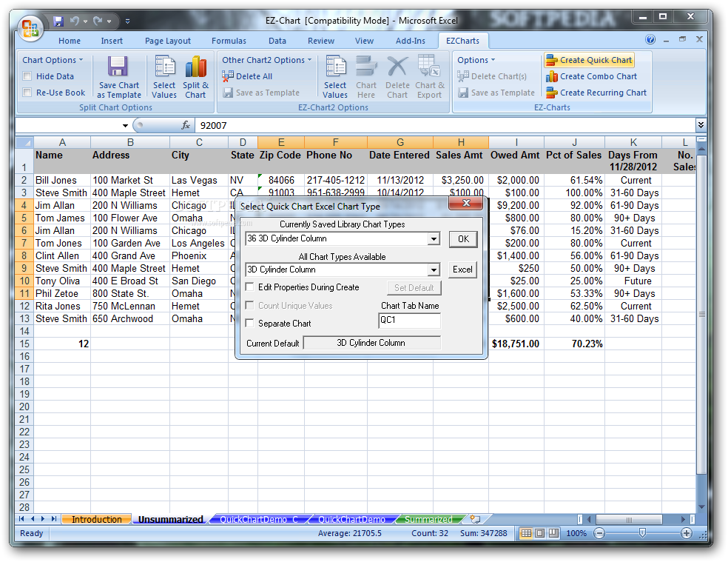The width and height of the screenshot is (728, 562).
Task: Select column header K
Action: [x=633, y=142]
